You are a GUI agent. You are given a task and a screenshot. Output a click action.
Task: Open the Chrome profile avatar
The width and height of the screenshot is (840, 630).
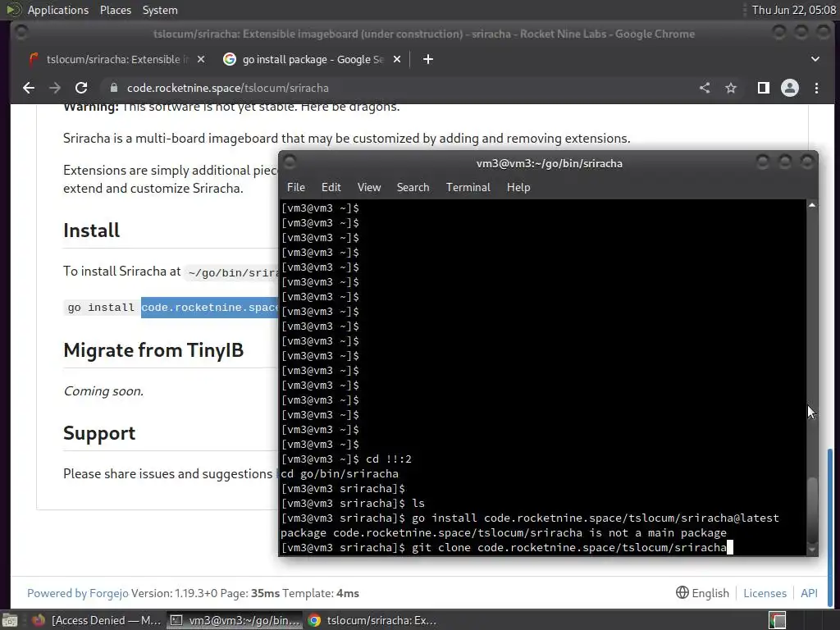[x=790, y=88]
